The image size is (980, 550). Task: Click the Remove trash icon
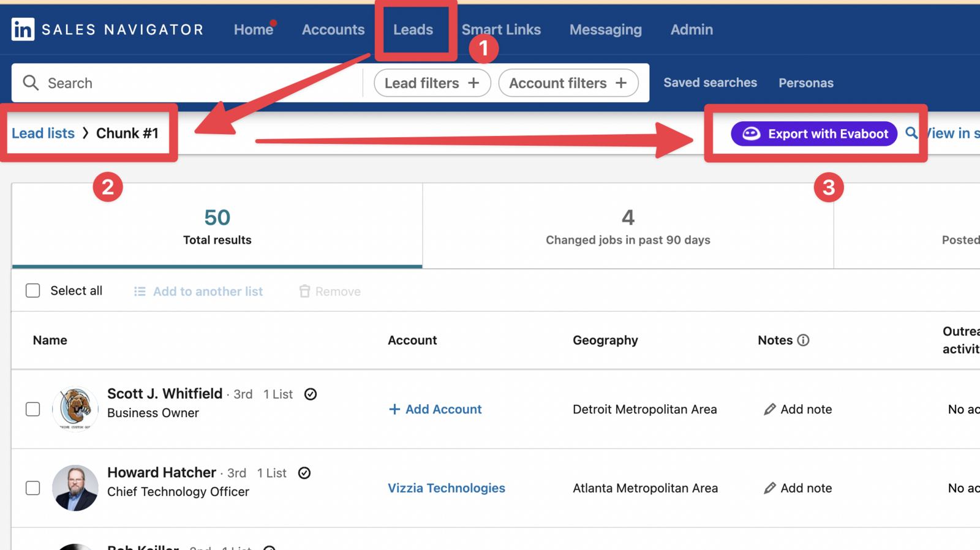pos(304,292)
